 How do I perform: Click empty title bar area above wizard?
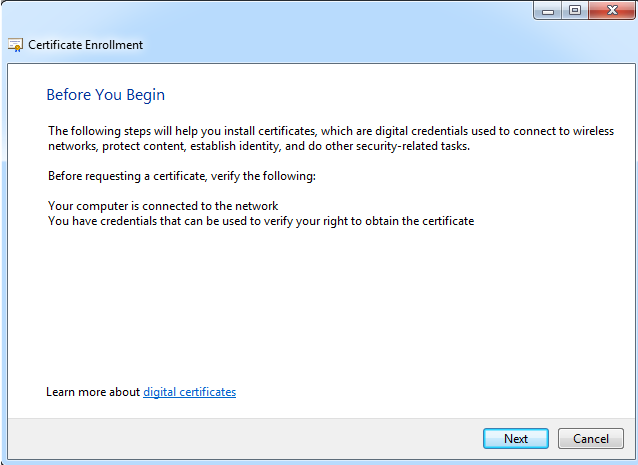point(300,14)
